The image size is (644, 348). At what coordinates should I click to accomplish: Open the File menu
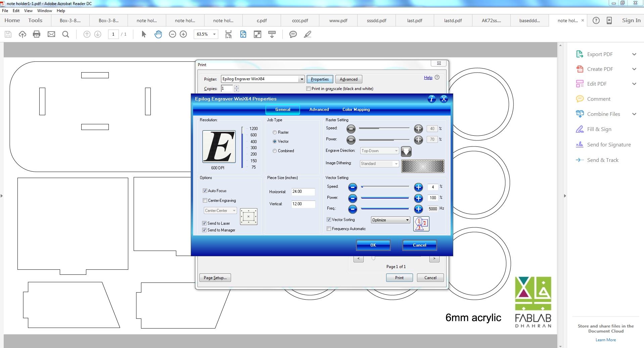coord(5,11)
